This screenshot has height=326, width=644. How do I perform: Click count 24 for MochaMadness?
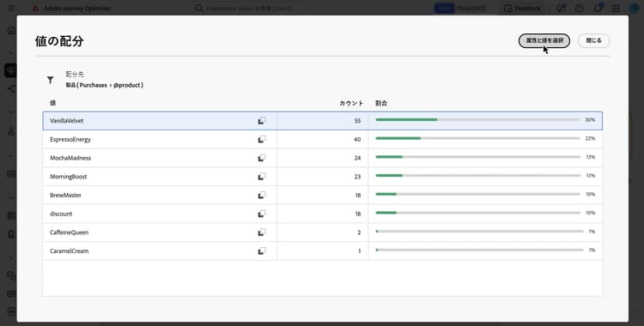(357, 158)
